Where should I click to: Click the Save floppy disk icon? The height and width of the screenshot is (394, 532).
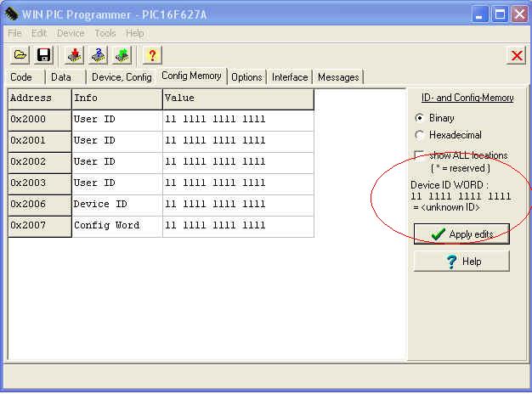[44, 55]
